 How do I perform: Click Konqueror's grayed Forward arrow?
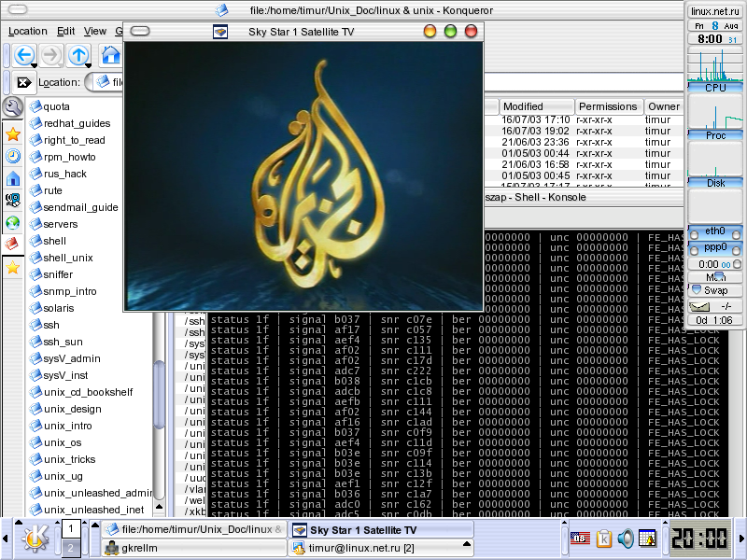coord(51,55)
